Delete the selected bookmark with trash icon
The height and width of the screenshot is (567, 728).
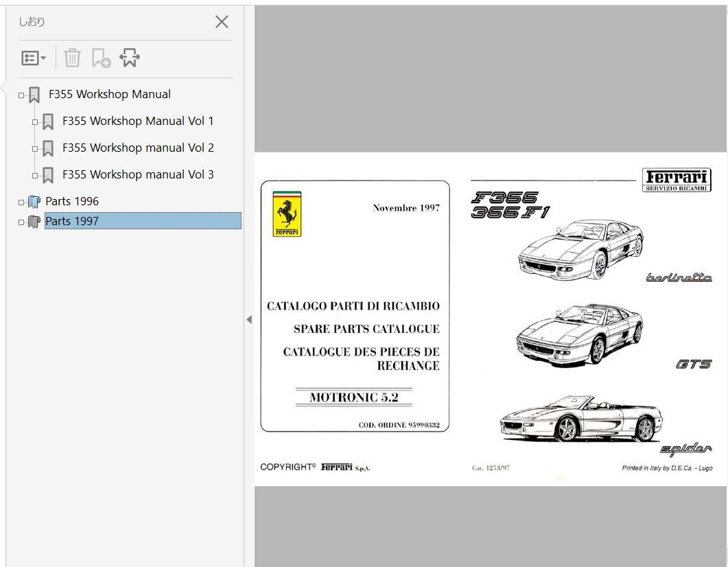coord(73,58)
